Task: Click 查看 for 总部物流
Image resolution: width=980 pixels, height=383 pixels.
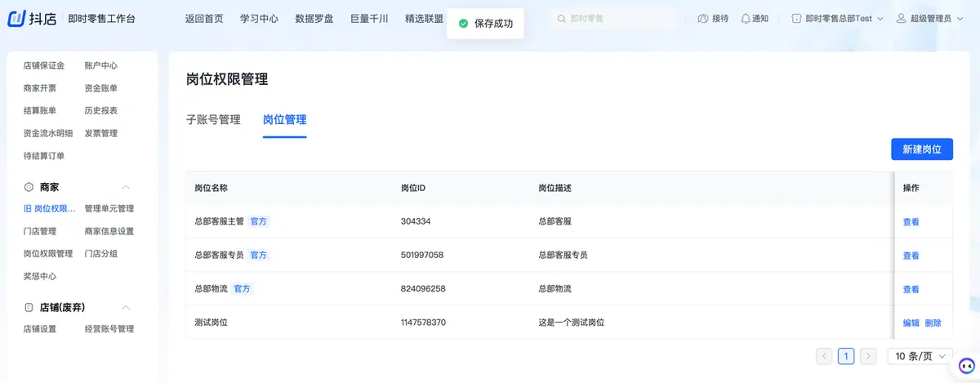Action: 911,289
